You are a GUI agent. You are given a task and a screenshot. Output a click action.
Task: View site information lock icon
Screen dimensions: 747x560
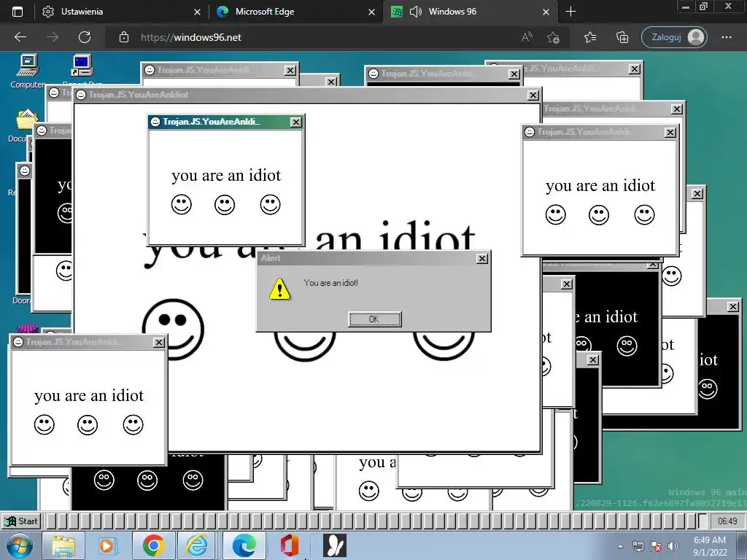tap(123, 37)
